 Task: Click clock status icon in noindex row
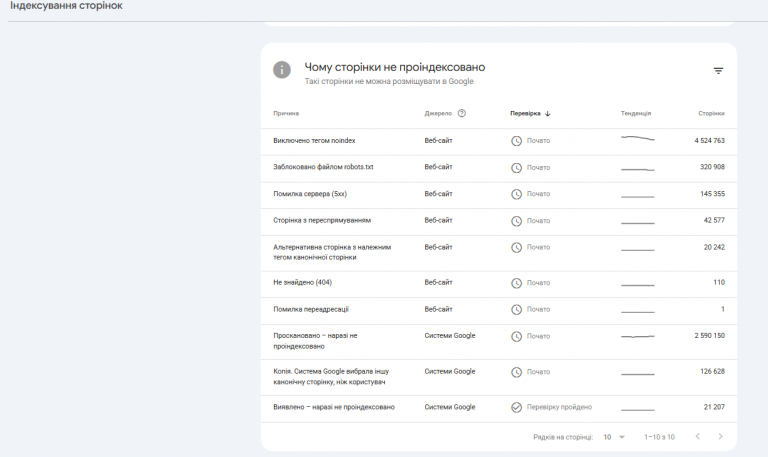click(516, 141)
